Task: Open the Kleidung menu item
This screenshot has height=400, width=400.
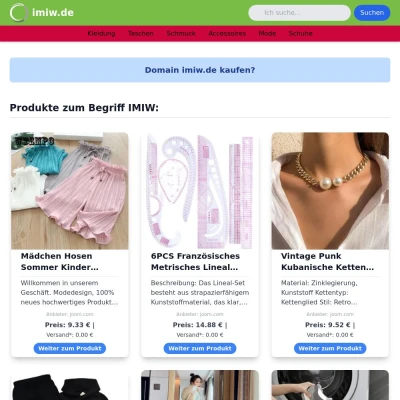Action: tap(101, 33)
